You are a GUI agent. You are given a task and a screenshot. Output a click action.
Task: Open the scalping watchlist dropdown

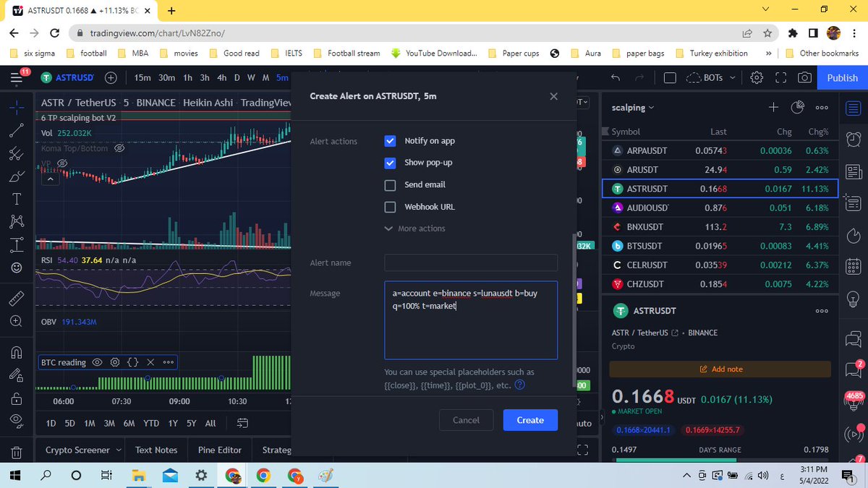[633, 107]
